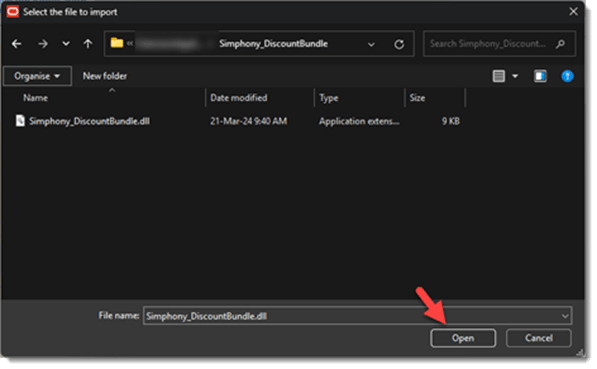597x369 pixels.
Task: Sort by Date modified column
Action: [239, 98]
